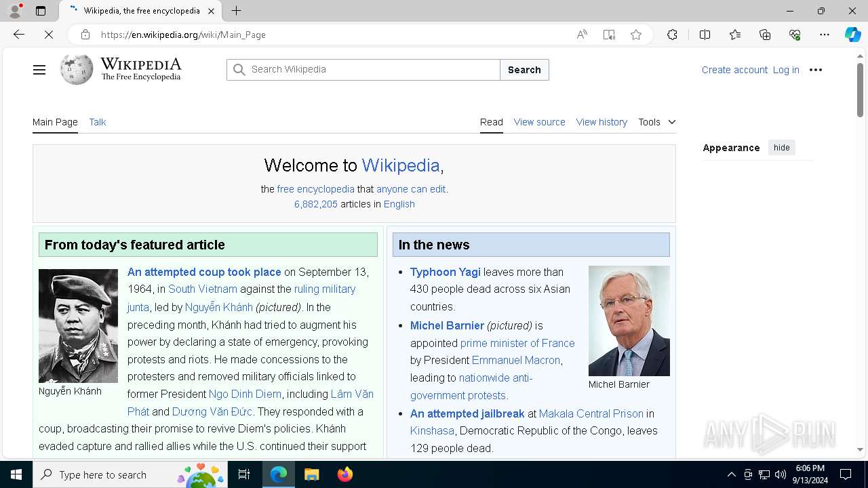Image resolution: width=868 pixels, height=488 pixels.
Task: Open tab actions menu icon
Action: (x=41, y=11)
